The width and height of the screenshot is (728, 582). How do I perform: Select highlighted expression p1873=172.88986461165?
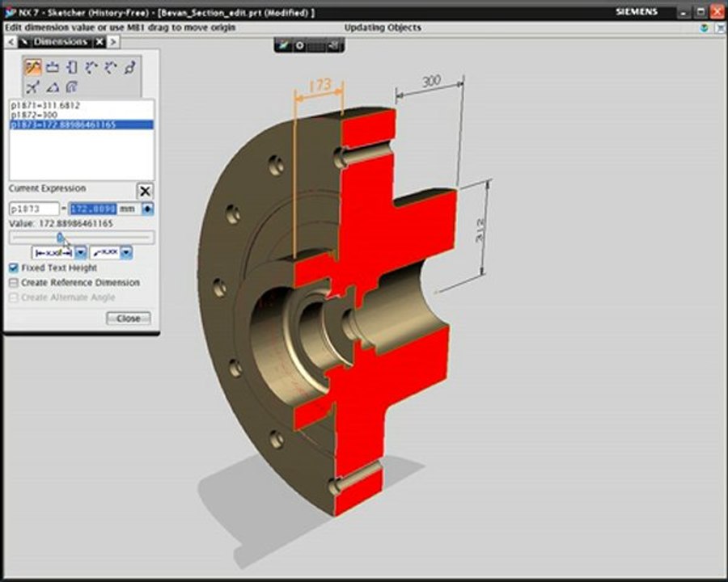coord(81,124)
